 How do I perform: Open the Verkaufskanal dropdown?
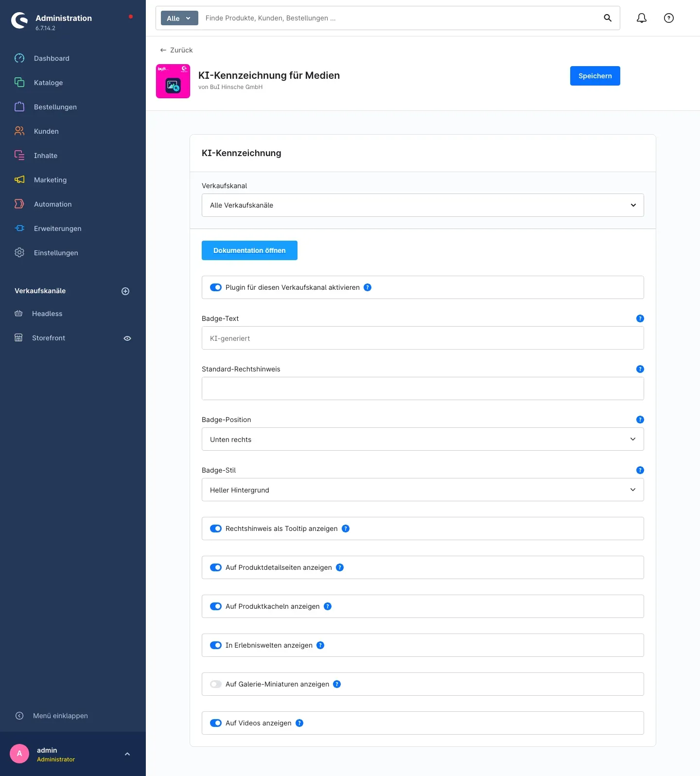(x=423, y=205)
